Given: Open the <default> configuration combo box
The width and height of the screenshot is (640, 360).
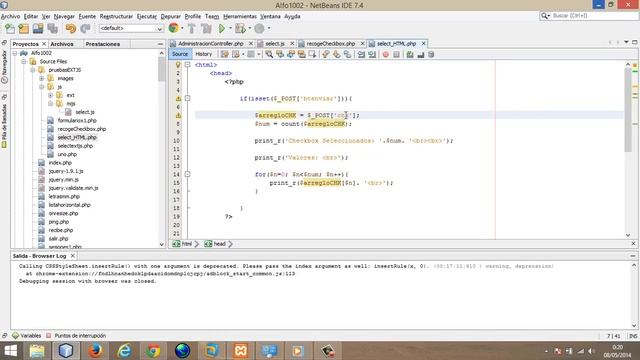Looking at the screenshot, I should 131,28.
